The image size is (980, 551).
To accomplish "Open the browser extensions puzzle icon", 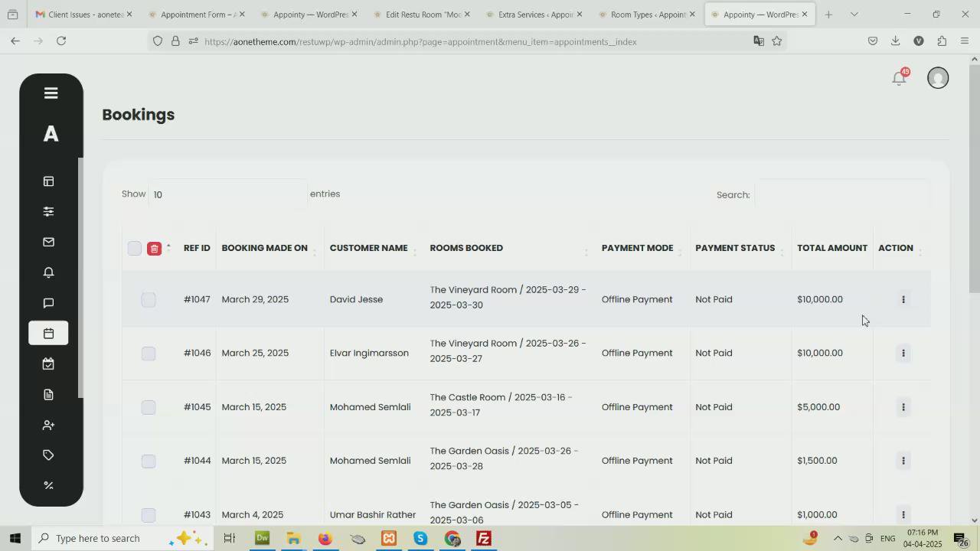I will coord(942,41).
